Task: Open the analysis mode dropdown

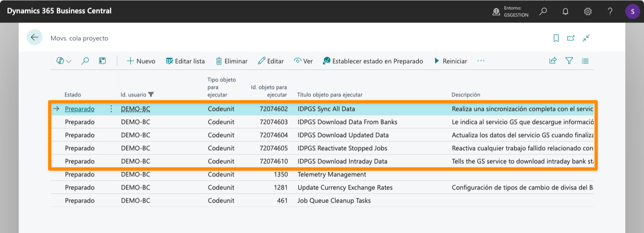Action: pos(64,61)
